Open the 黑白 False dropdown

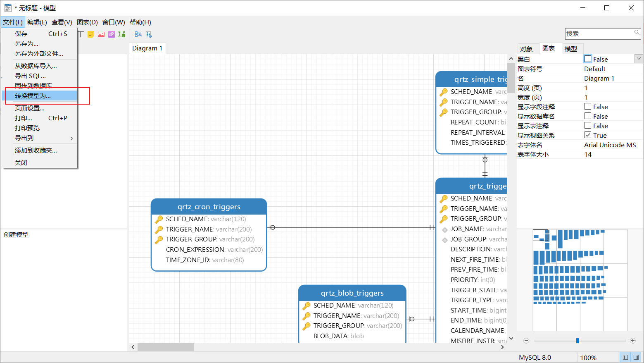[639, 59]
